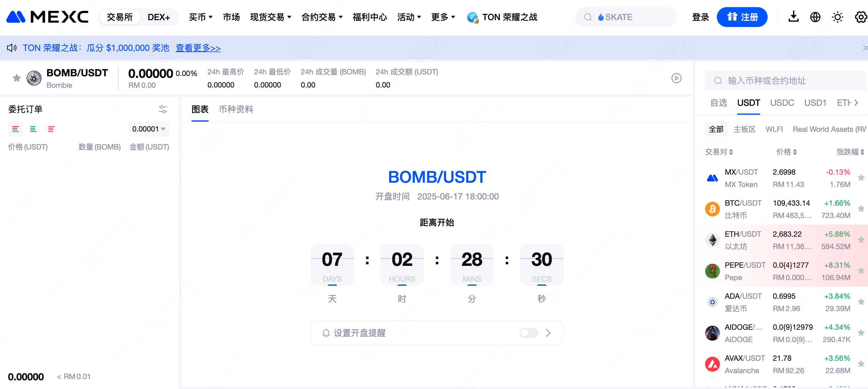The height and width of the screenshot is (389, 868).
Task: Select the USDC market tab
Action: click(782, 103)
